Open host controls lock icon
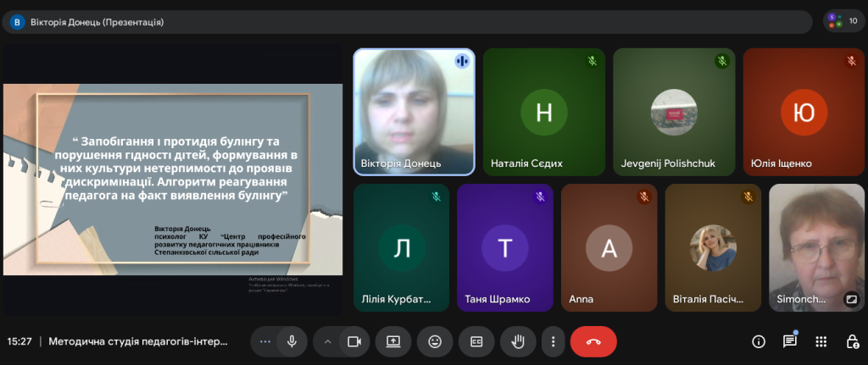 click(852, 341)
